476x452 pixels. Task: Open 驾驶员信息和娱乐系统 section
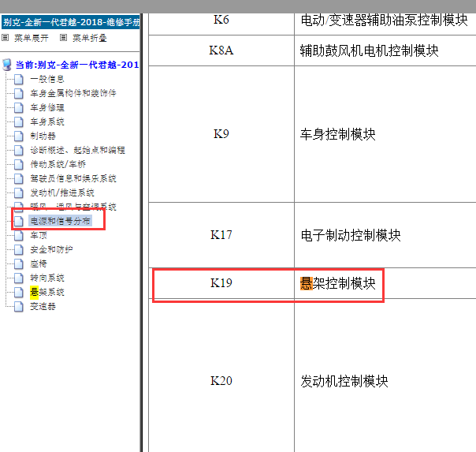[73, 178]
